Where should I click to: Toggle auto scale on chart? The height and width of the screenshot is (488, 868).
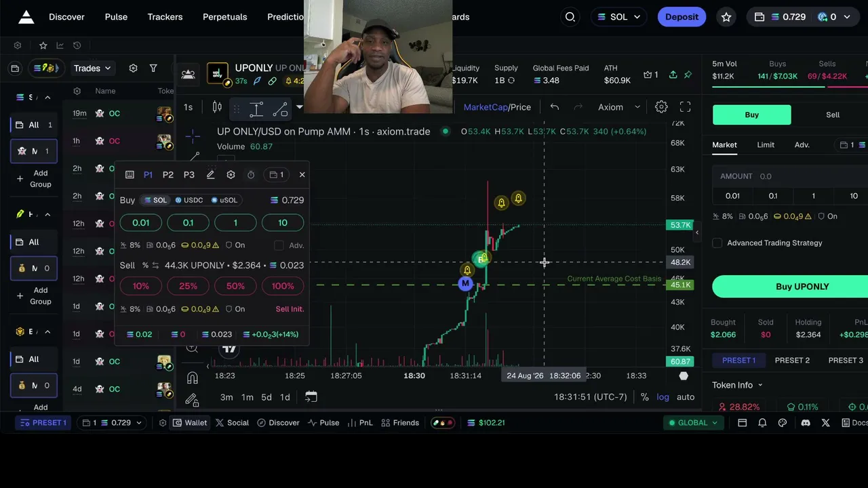pos(686,397)
